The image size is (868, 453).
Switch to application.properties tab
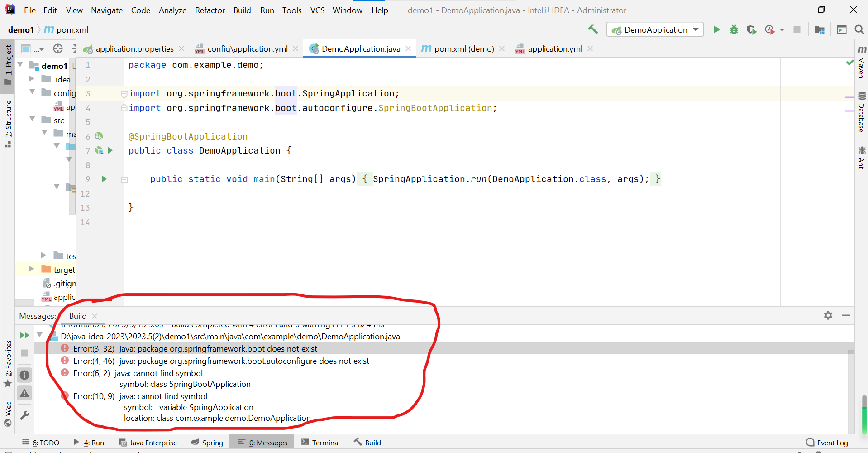pyautogui.click(x=134, y=48)
